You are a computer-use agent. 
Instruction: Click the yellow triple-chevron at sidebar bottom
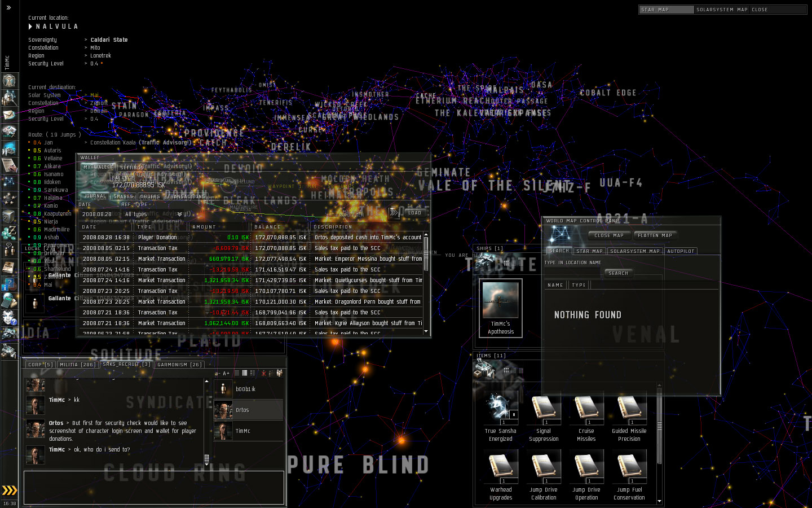tap(9, 490)
